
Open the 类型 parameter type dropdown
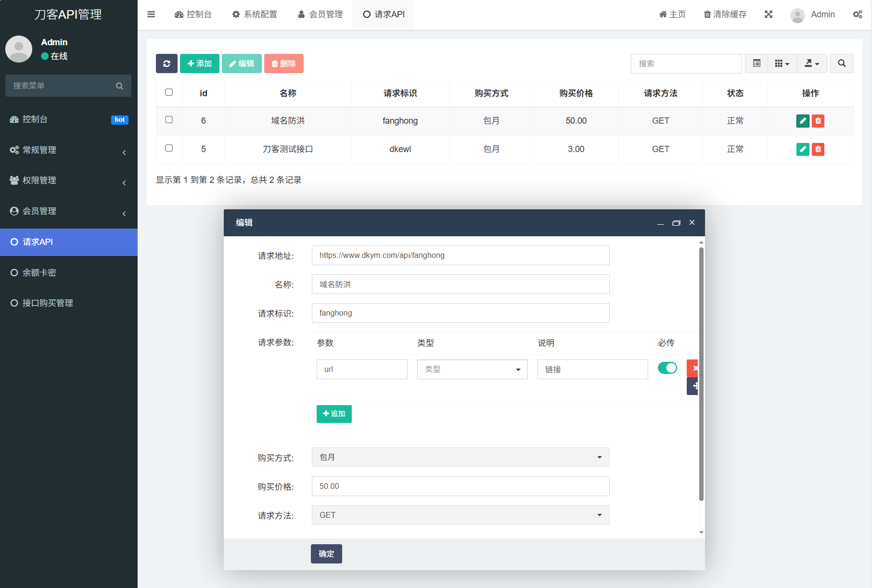click(x=472, y=369)
